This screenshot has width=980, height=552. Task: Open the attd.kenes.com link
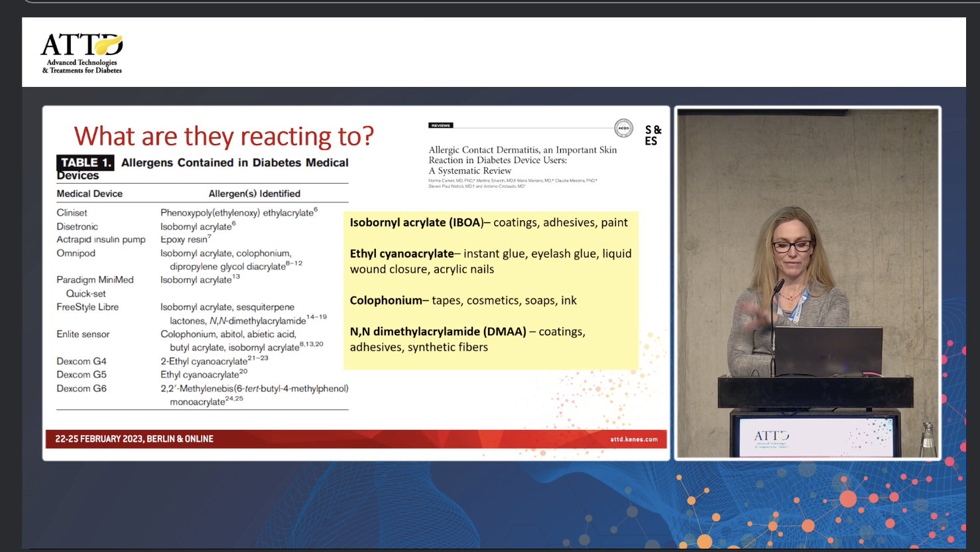pos(634,439)
